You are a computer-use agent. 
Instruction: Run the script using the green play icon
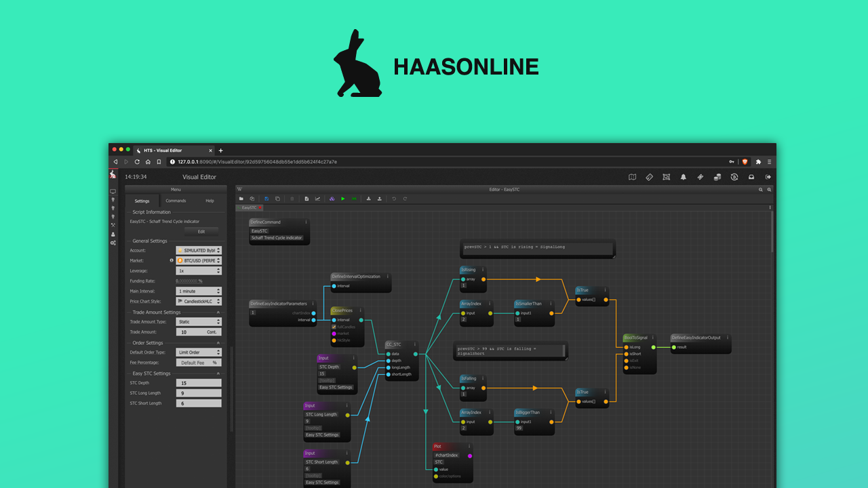(343, 199)
